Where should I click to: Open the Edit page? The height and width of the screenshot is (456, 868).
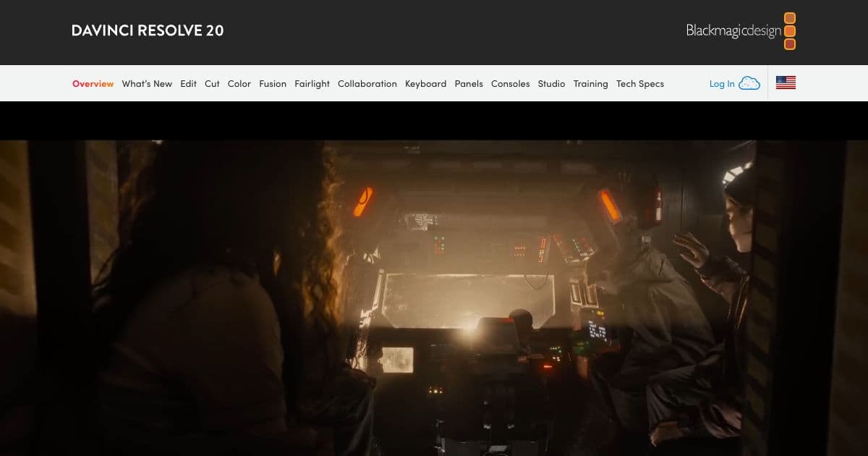[188, 83]
